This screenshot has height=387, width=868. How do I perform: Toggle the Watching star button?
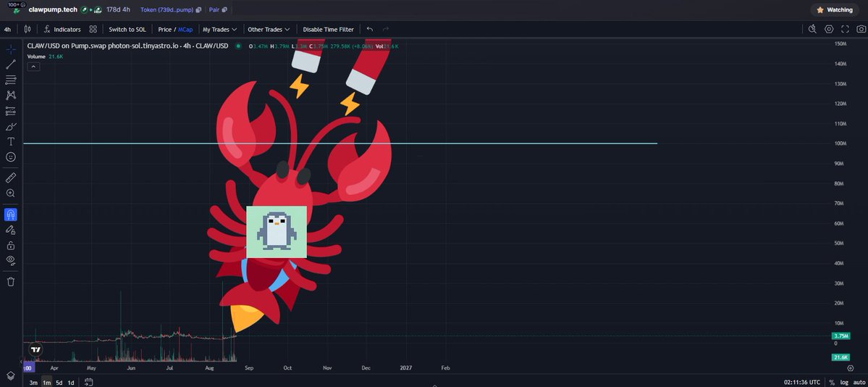coord(835,10)
